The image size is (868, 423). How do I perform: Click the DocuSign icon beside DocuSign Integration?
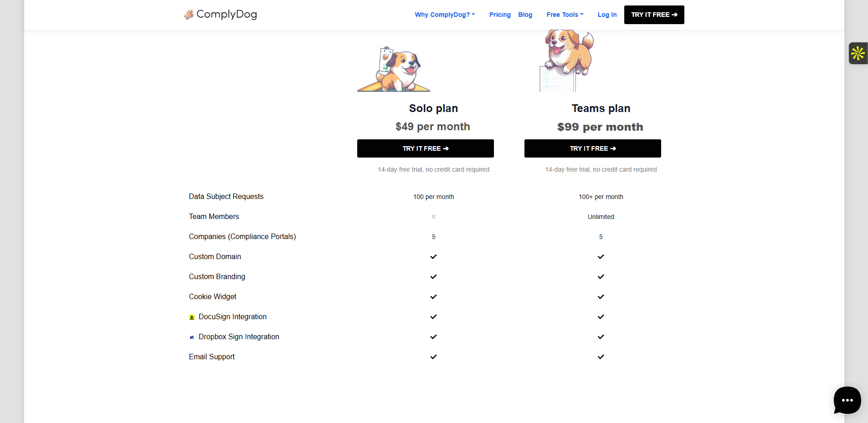(192, 317)
